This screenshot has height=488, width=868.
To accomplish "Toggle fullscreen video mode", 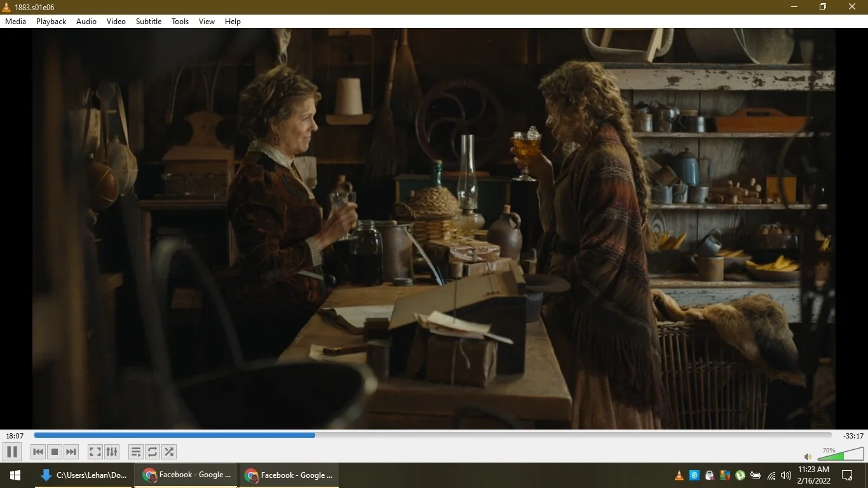I will 95,452.
